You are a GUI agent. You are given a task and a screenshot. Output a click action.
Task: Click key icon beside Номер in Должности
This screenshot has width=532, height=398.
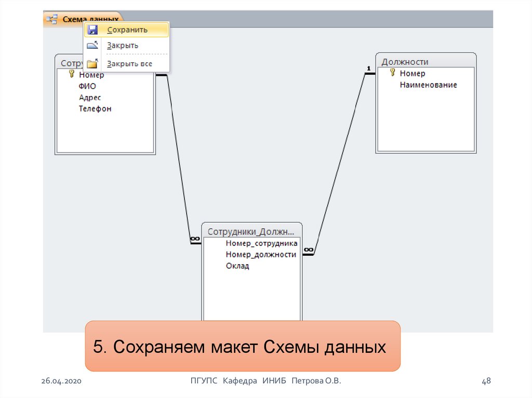pyautogui.click(x=393, y=73)
